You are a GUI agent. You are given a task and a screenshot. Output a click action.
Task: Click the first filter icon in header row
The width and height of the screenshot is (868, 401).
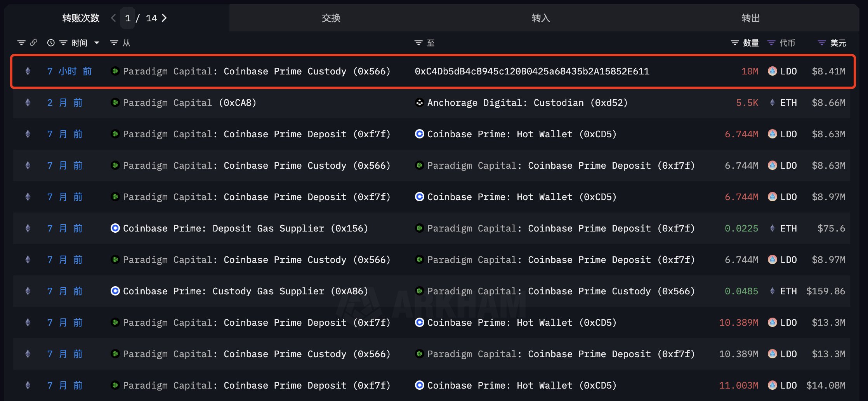[21, 43]
